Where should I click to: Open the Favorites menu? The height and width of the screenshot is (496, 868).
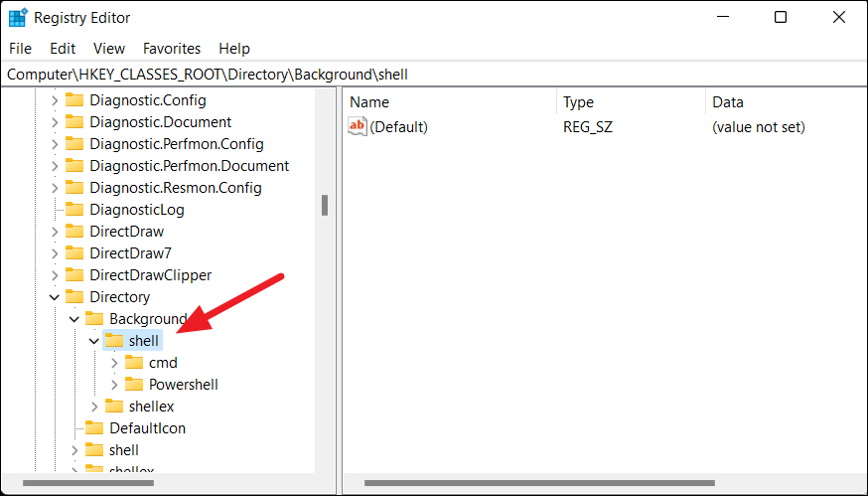tap(171, 48)
